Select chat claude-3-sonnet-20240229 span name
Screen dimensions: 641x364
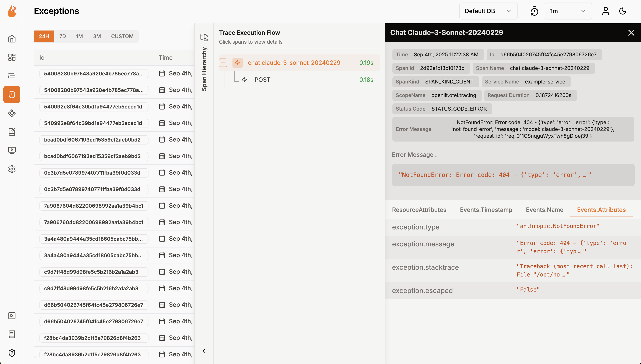294,63
